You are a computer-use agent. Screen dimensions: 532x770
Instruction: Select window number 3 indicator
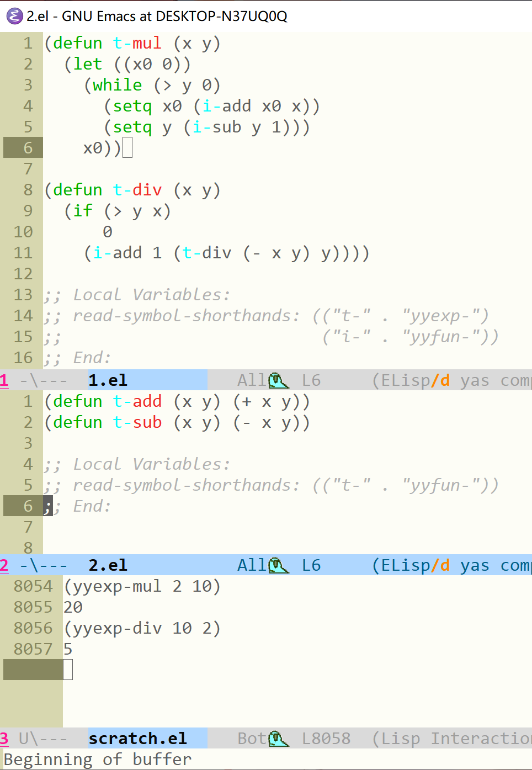[x=4, y=739]
